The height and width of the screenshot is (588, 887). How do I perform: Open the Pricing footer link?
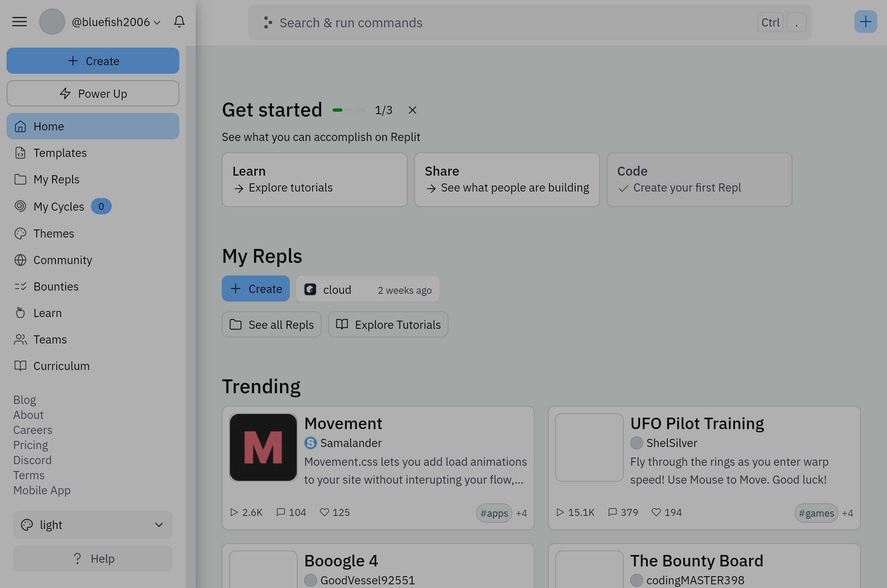(x=31, y=445)
